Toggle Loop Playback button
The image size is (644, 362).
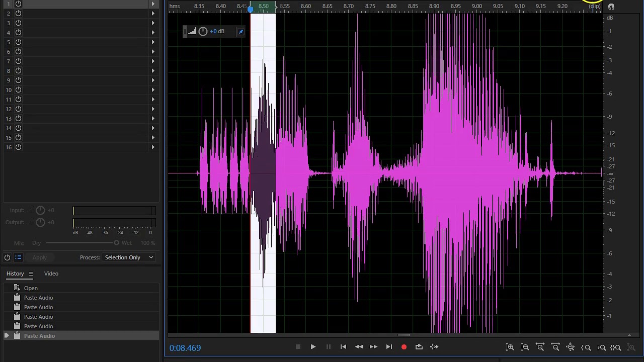[419, 347]
